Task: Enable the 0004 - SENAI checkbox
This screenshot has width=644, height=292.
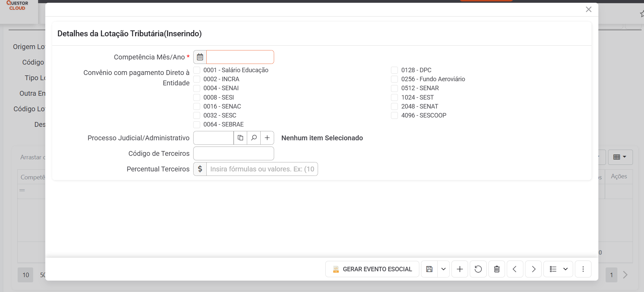Action: coord(197,88)
